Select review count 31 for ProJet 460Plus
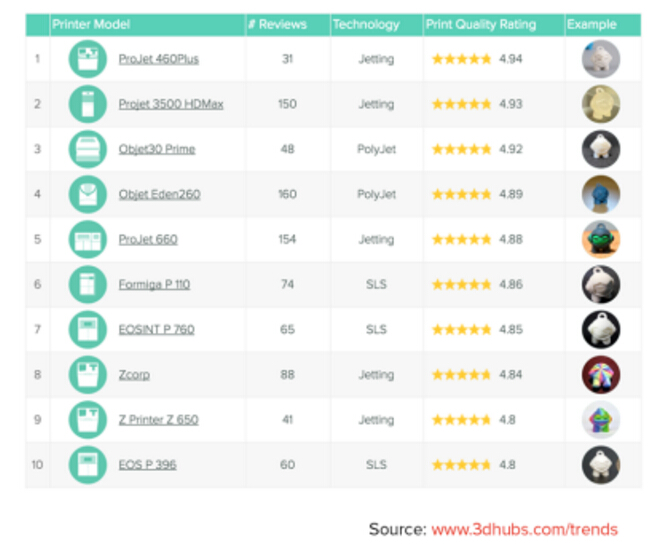Viewport: 655px width, 556px height. tap(287, 59)
